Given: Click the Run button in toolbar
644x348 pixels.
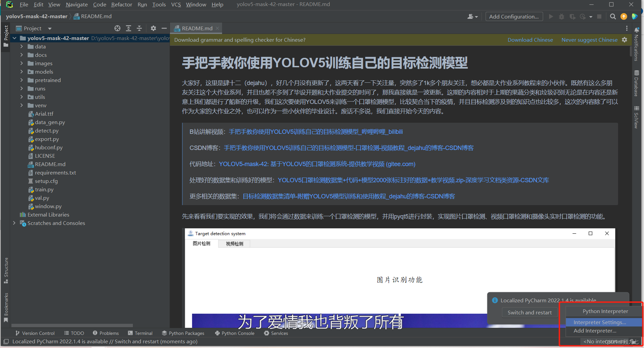Looking at the screenshot, I should pyautogui.click(x=551, y=16).
